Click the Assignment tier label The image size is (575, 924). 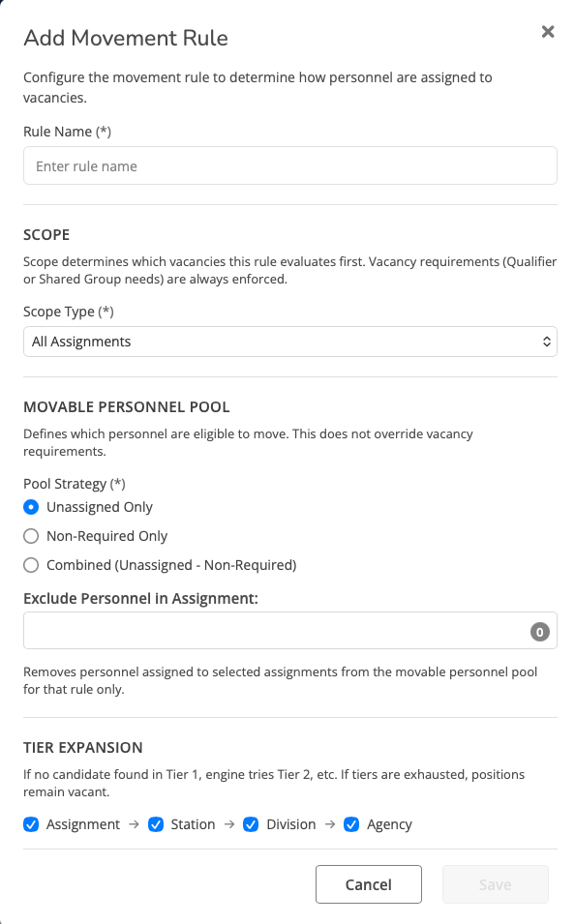pyautogui.click(x=83, y=824)
